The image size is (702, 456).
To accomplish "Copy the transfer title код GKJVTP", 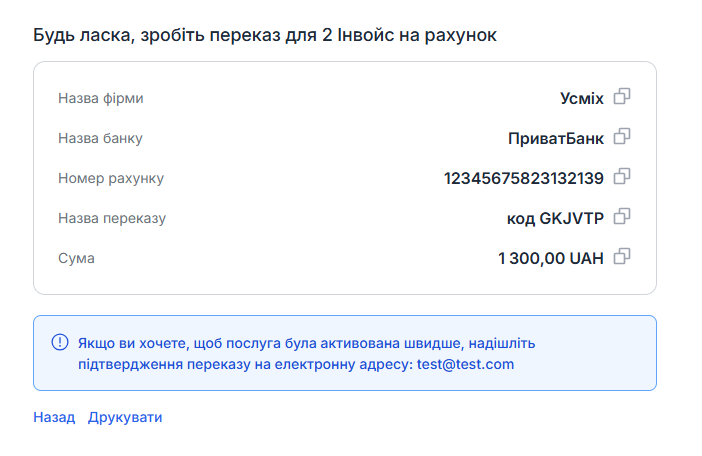I will 622,216.
